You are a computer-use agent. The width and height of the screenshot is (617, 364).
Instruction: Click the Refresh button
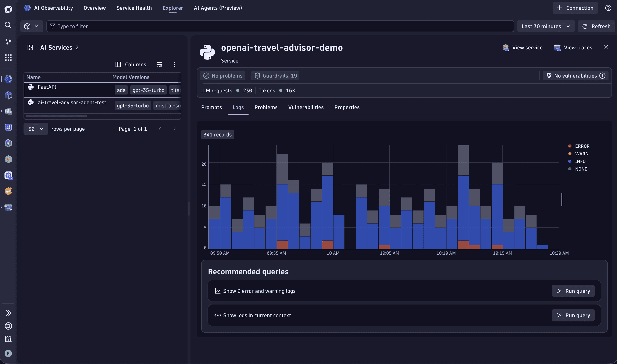[x=597, y=26]
